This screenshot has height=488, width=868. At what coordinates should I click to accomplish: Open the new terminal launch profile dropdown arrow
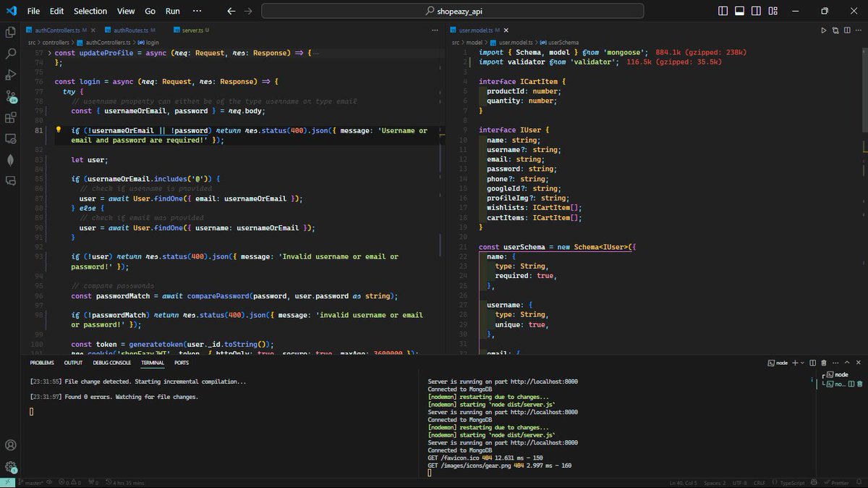click(x=801, y=362)
